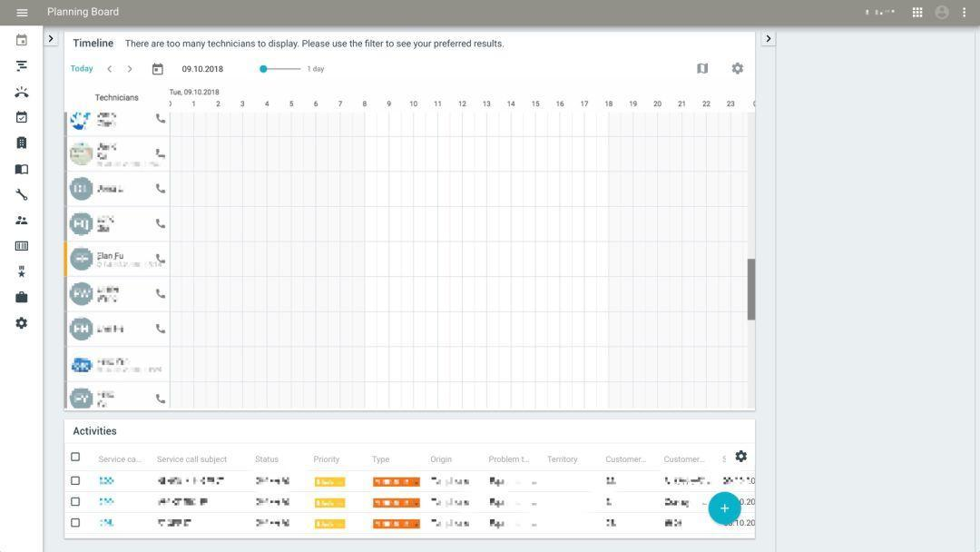This screenshot has width=980, height=552.
Task: Open the calendar icon in the sidebar
Action: pos(21,40)
